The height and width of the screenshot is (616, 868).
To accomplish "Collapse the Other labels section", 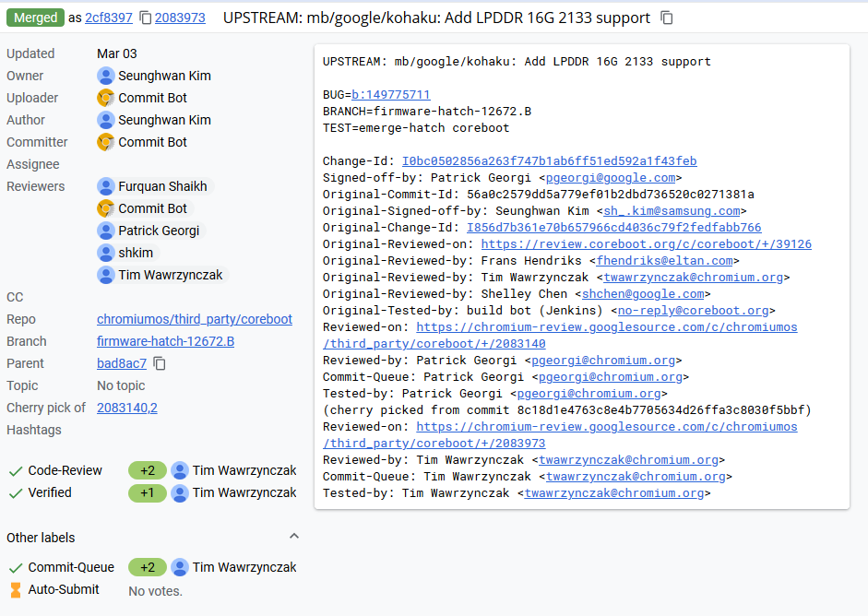I will 294,537.
